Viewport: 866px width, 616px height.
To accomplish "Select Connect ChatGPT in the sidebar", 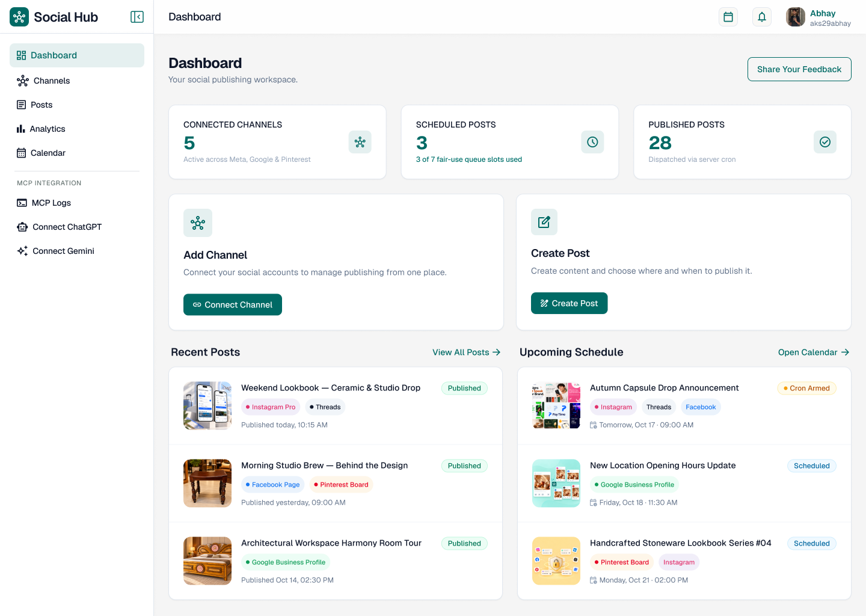I will click(77, 227).
